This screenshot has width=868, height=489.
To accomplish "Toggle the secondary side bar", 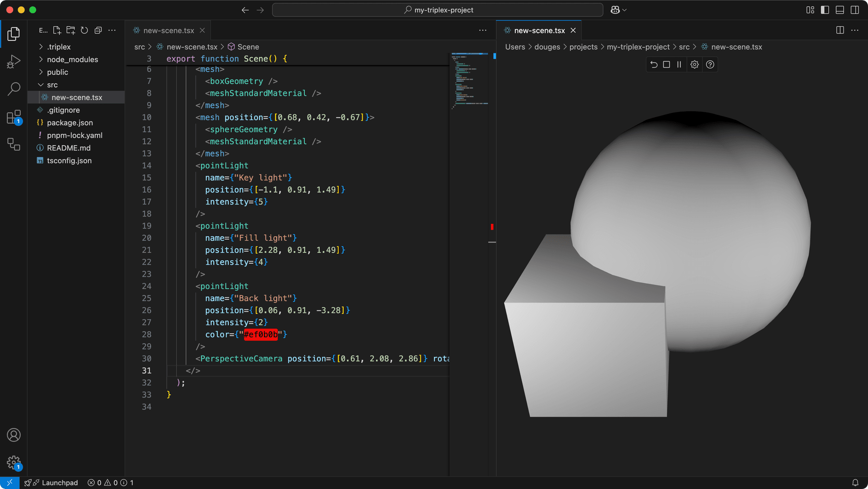I will pos(854,10).
